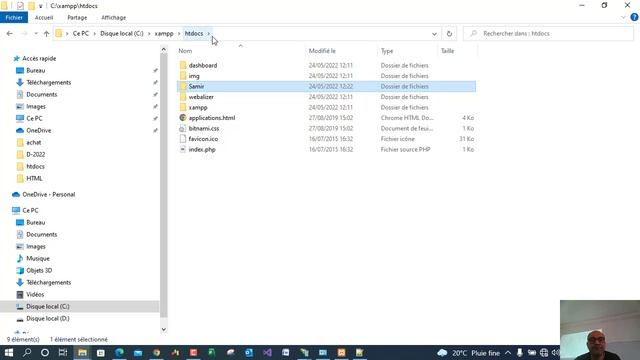Open the Help question mark icon
Viewport: 640px width, 360px height.
(634, 17)
